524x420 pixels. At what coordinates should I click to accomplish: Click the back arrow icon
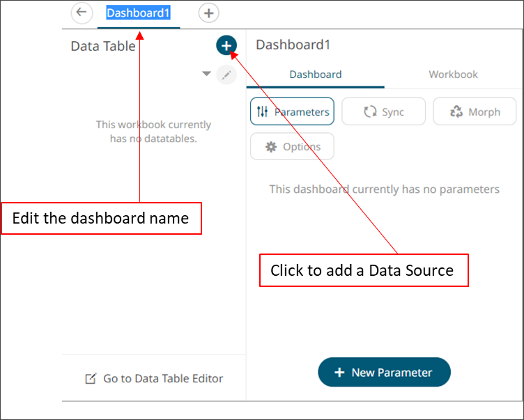click(x=82, y=13)
